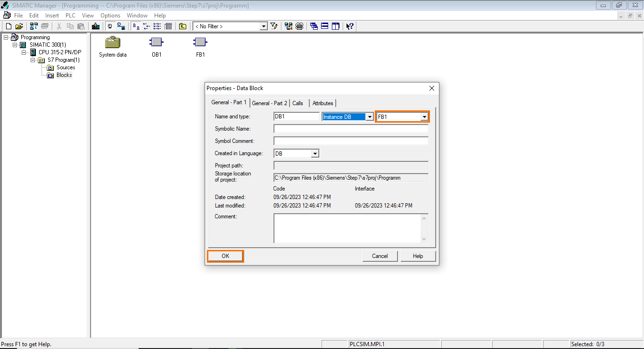Viewport: 644px width, 349px height.
Task: Collapse the CPU 315-2 PN/DP node
Action: pos(24,52)
